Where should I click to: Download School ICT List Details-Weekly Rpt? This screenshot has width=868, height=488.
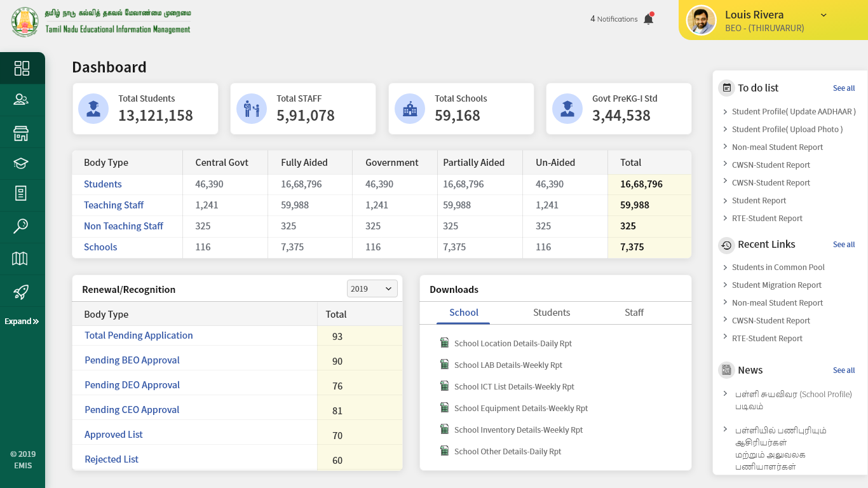pyautogui.click(x=514, y=387)
